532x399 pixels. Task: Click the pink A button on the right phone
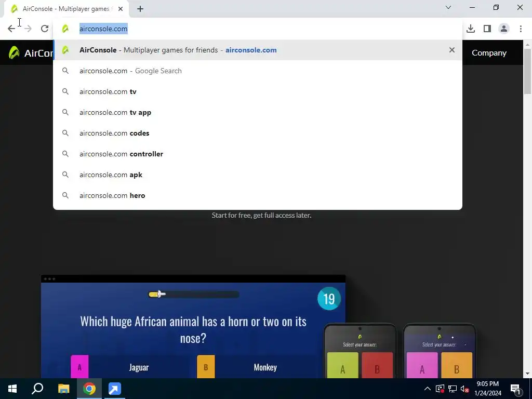point(422,365)
